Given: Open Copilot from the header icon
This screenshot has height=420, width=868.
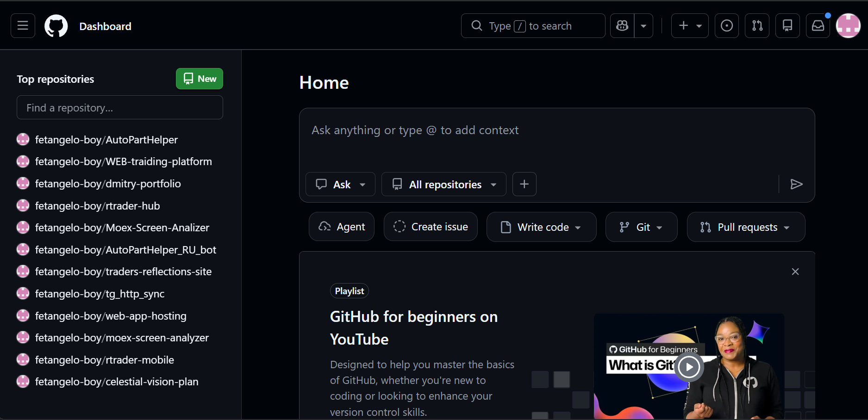Looking at the screenshot, I should click(622, 25).
